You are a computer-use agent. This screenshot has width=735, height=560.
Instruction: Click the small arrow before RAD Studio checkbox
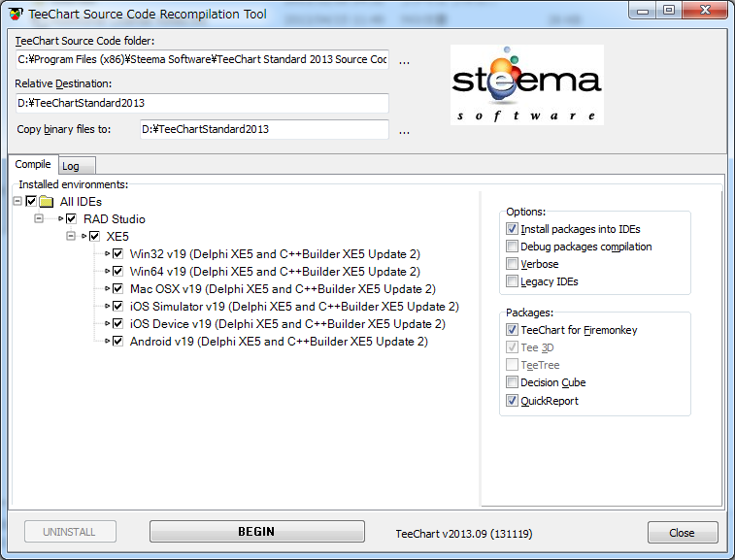pyautogui.click(x=61, y=218)
